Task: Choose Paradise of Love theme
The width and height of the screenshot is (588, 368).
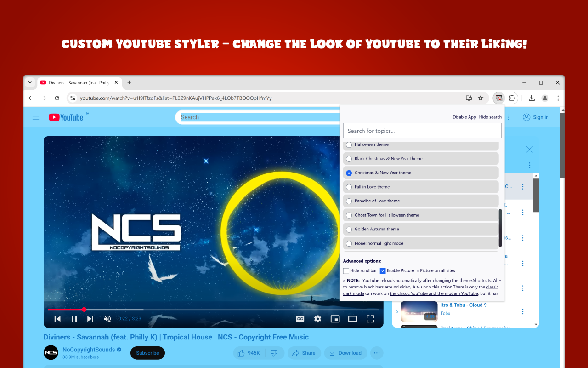Action: [x=349, y=201]
